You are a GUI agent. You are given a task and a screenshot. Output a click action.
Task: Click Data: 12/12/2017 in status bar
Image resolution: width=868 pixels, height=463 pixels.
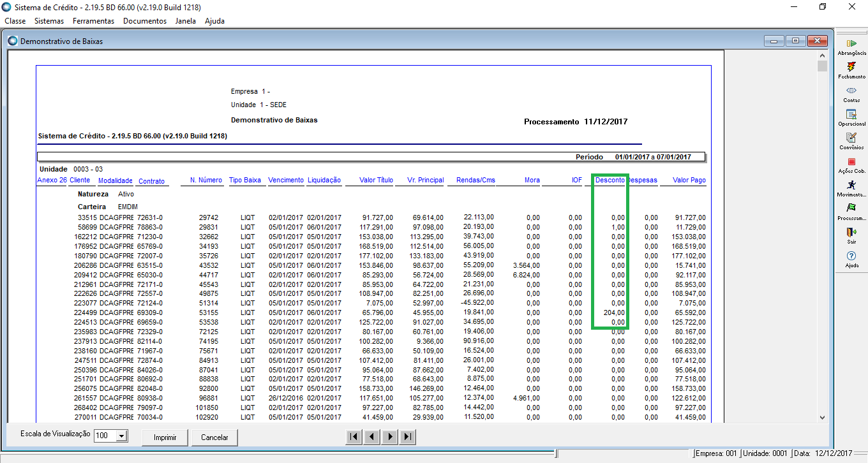823,453
